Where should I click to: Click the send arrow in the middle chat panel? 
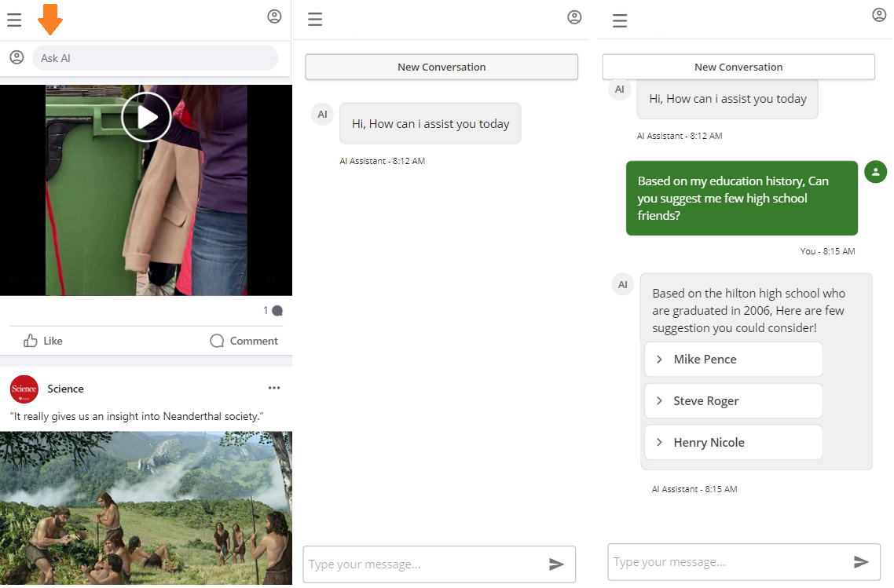556,564
